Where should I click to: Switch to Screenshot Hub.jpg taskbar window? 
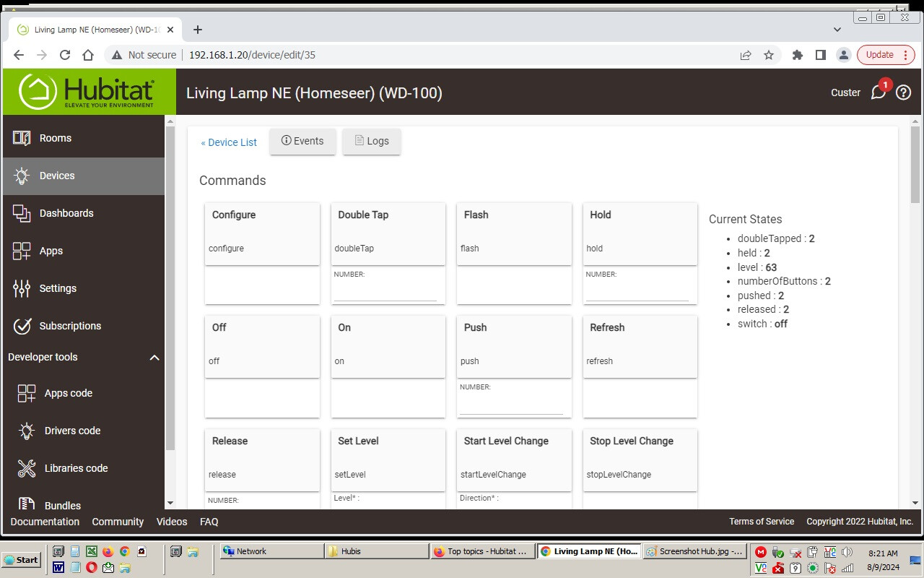pyautogui.click(x=694, y=551)
